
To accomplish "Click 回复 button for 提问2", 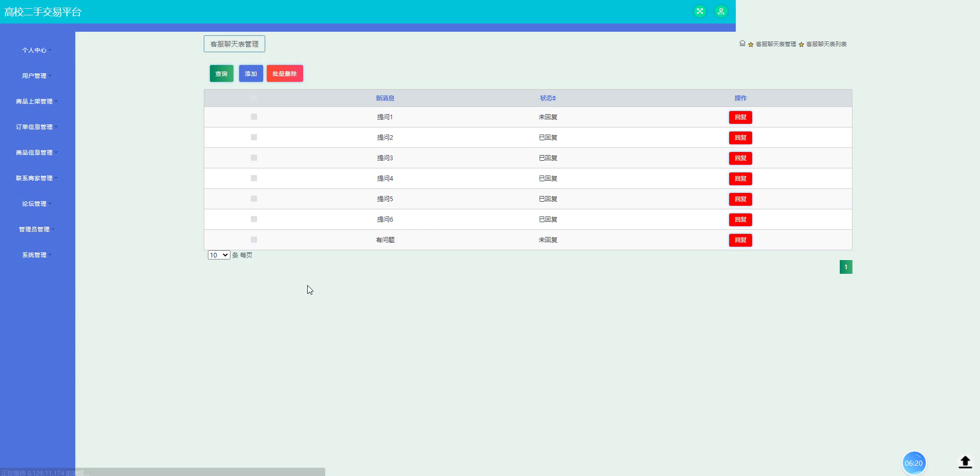I will (x=740, y=138).
